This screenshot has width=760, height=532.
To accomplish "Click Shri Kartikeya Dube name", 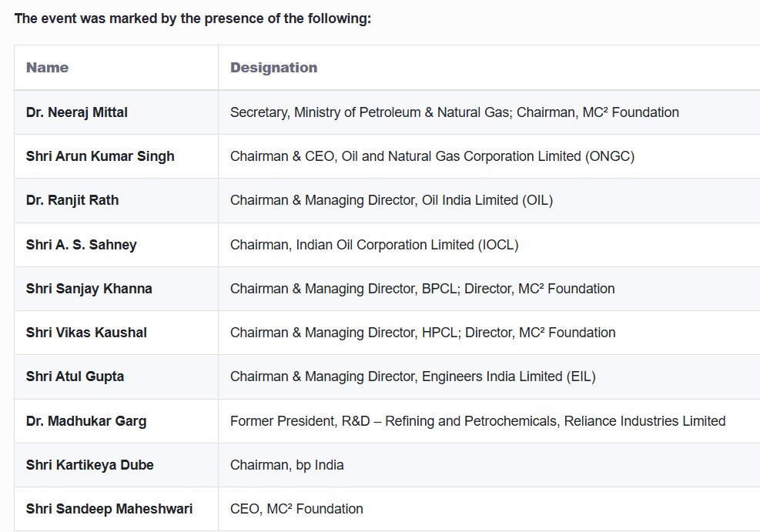I will point(89,465).
